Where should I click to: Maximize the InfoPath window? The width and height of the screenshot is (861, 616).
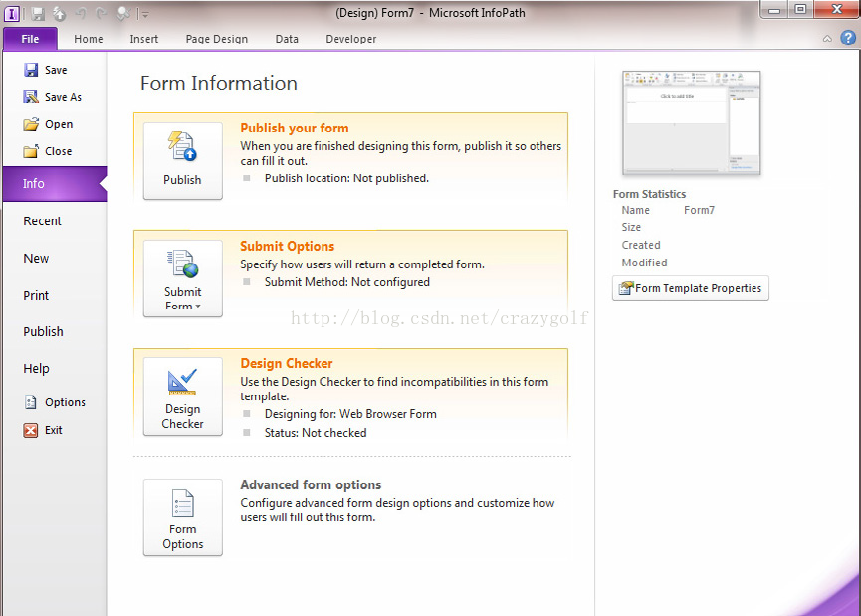tap(800, 9)
